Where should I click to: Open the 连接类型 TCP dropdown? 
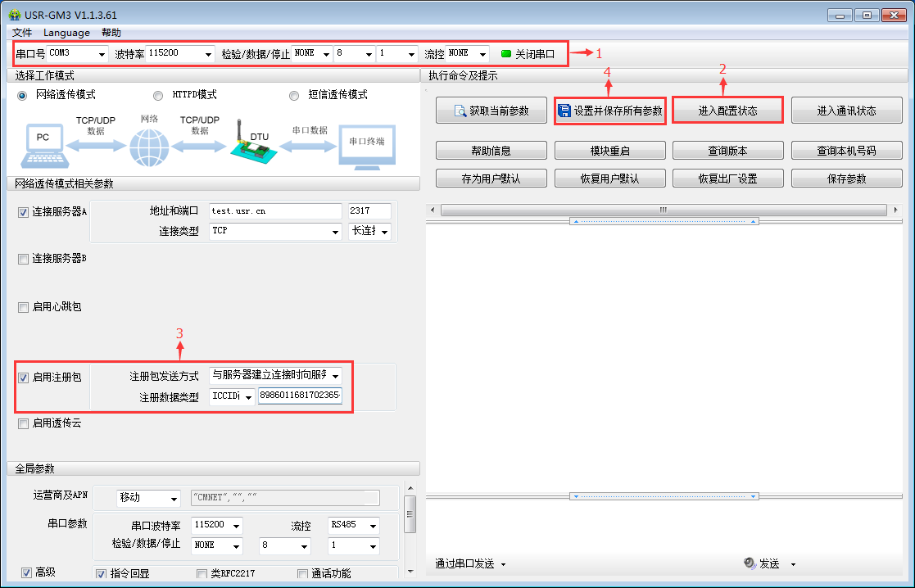(334, 232)
